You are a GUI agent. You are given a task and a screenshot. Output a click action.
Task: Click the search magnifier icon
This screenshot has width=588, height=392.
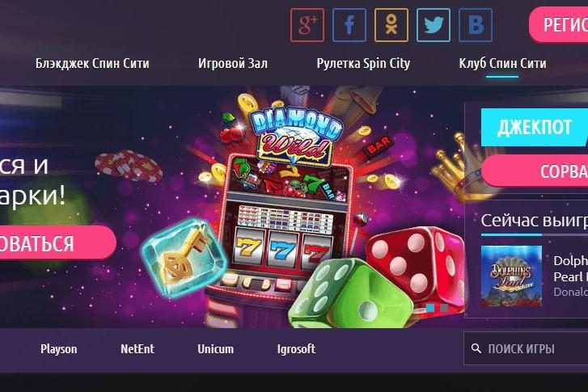pyautogui.click(x=476, y=348)
